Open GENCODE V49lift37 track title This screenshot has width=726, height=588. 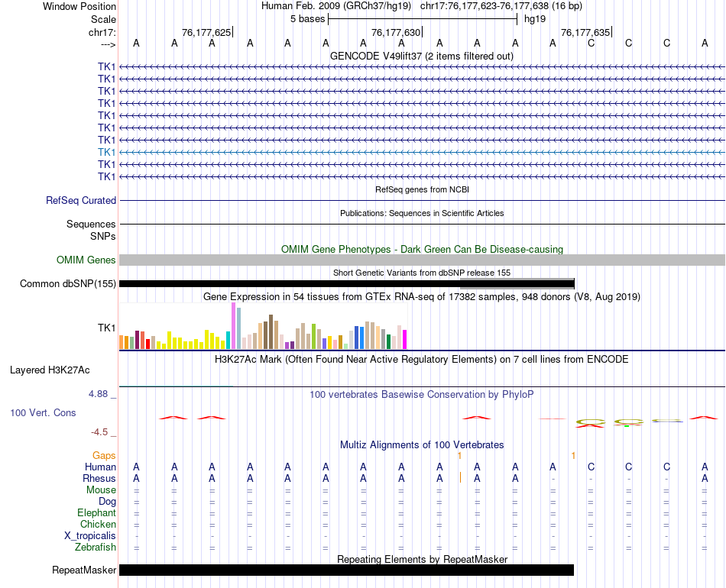tap(422, 56)
